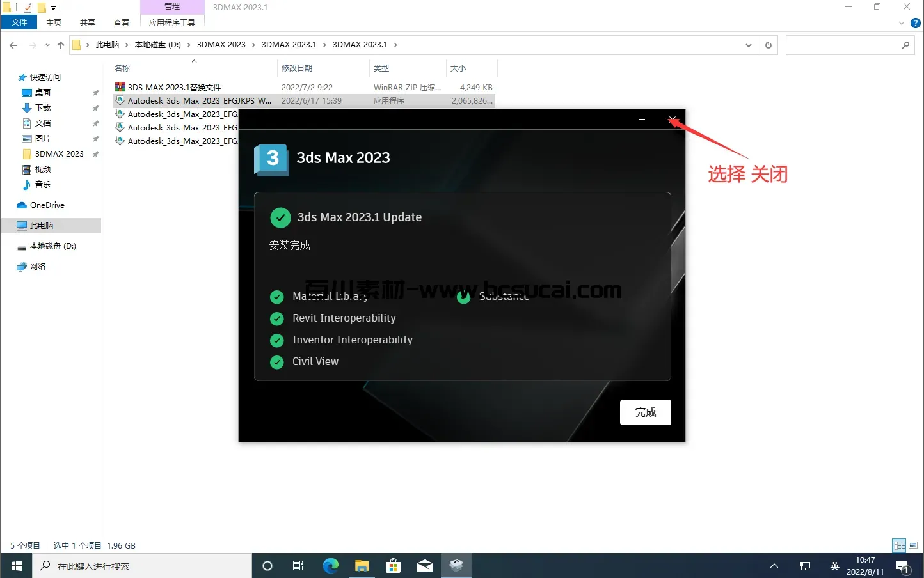The image size is (924, 578).
Task: Click the 安装完成 status text
Action: 290,245
